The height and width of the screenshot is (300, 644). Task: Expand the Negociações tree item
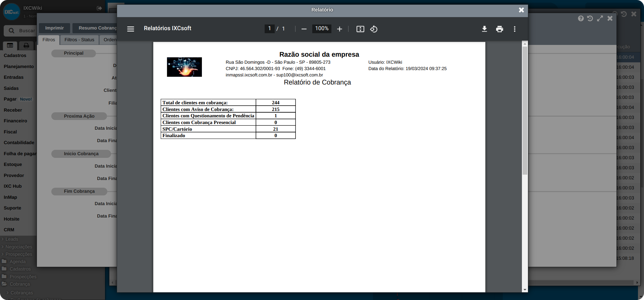pos(17,247)
